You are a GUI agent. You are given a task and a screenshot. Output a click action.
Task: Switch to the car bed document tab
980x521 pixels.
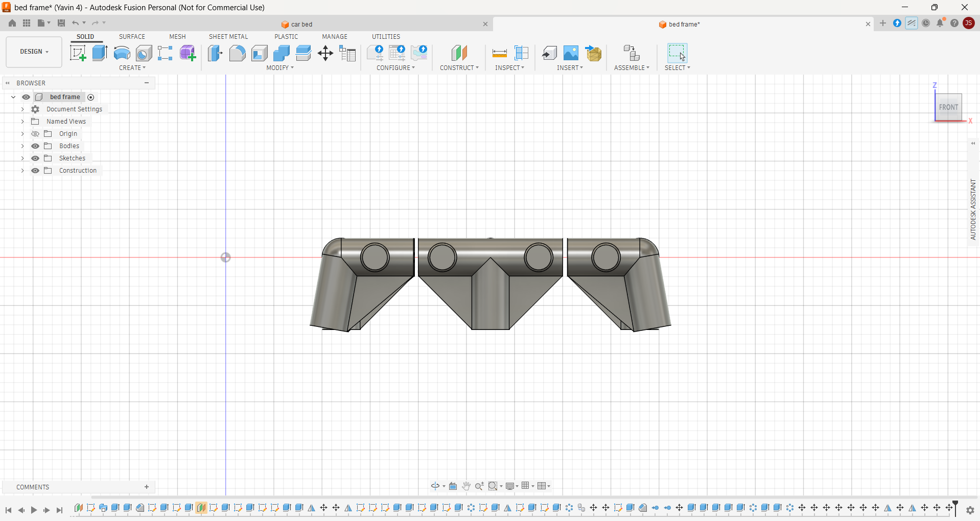[x=302, y=24]
